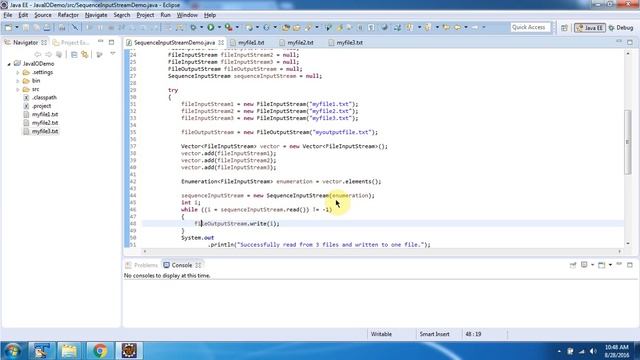Open the Run button dropdown arrow
Screen dimensions: 640x360
coord(219,27)
